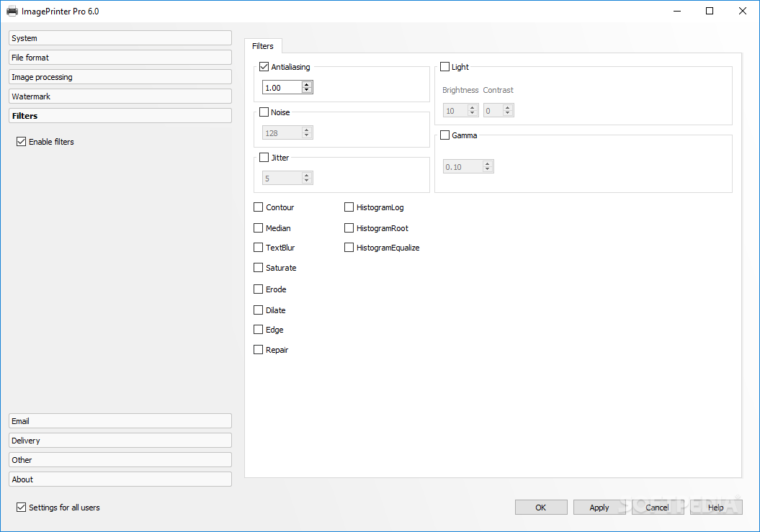The width and height of the screenshot is (760, 532).
Task: Click the Brightness value field showing 10
Action: click(x=455, y=110)
